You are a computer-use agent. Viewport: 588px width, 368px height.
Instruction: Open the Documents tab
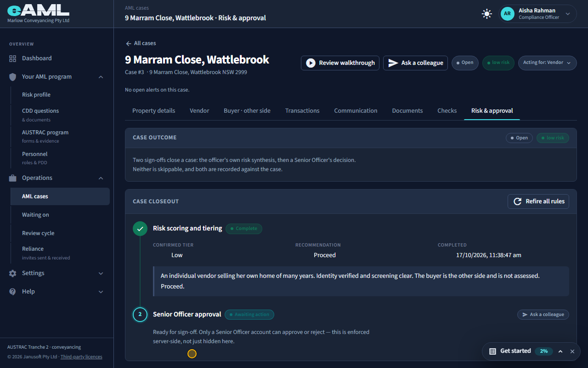(407, 111)
